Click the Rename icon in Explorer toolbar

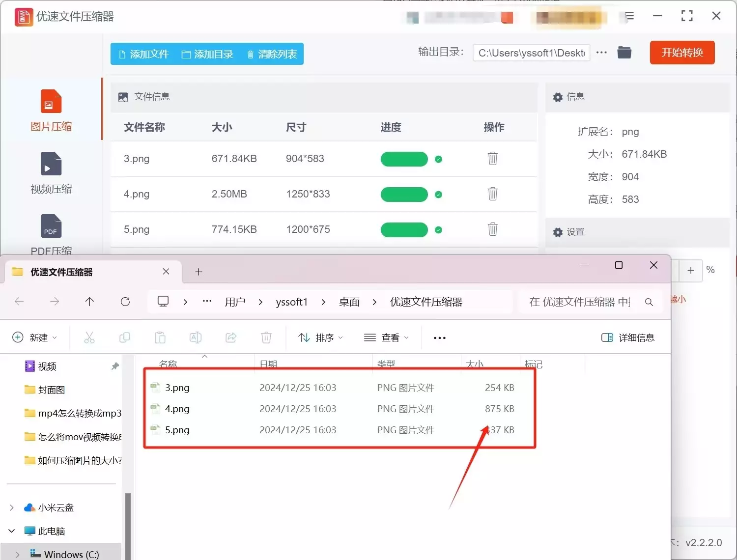[x=196, y=337]
